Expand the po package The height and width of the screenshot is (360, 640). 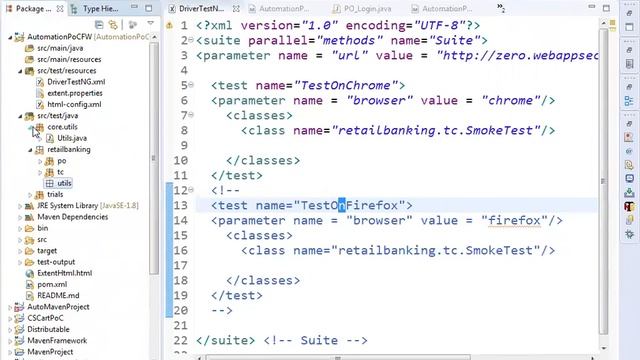point(40,161)
